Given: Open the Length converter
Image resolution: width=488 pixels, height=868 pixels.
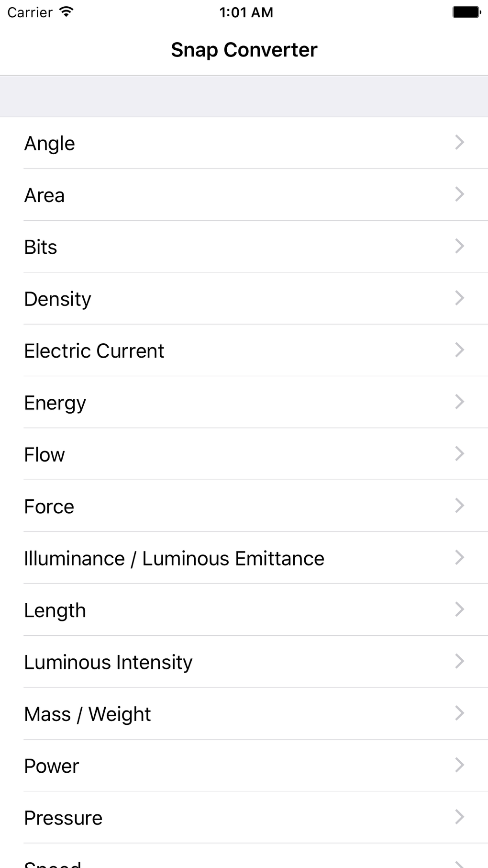Looking at the screenshot, I should [x=55, y=610].
